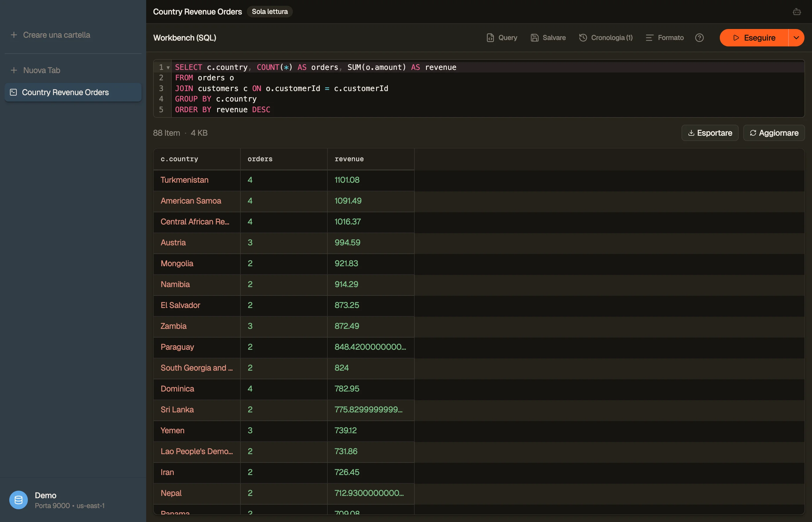Sort by the revenue column header
The height and width of the screenshot is (522, 812).
coord(371,159)
